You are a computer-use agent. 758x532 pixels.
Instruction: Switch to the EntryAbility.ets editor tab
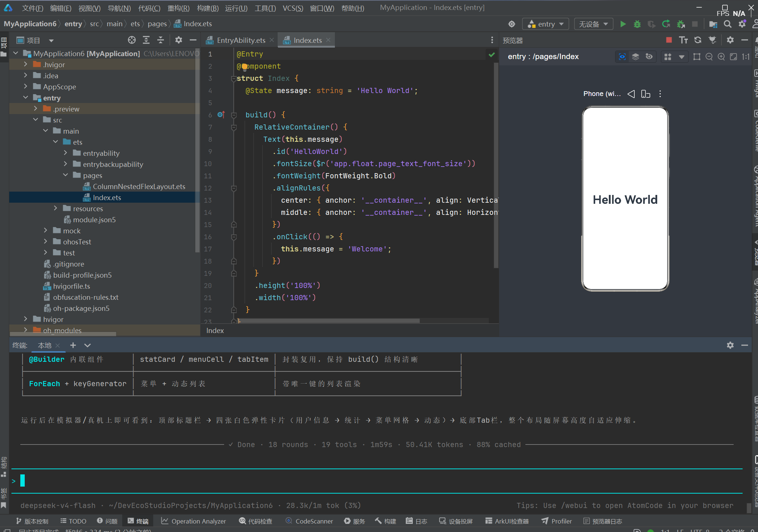(x=241, y=40)
